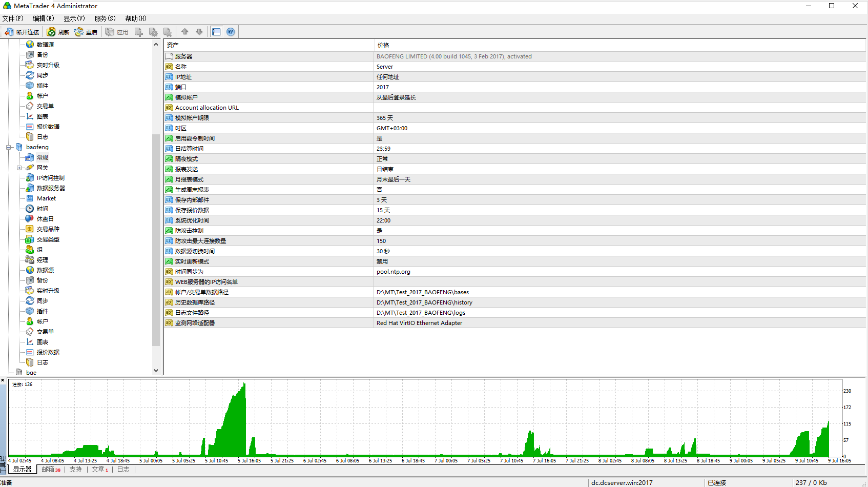Click baofeng 备份 backup icon

[30, 280]
